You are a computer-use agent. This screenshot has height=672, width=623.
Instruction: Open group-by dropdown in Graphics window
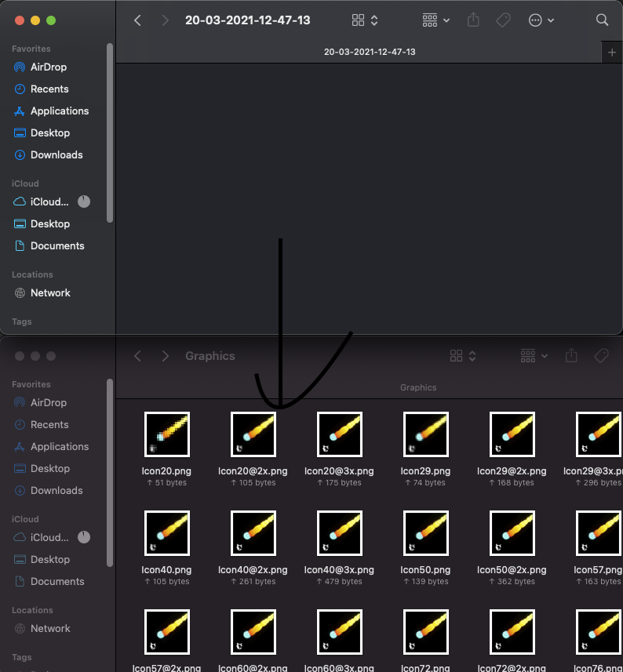[534, 356]
